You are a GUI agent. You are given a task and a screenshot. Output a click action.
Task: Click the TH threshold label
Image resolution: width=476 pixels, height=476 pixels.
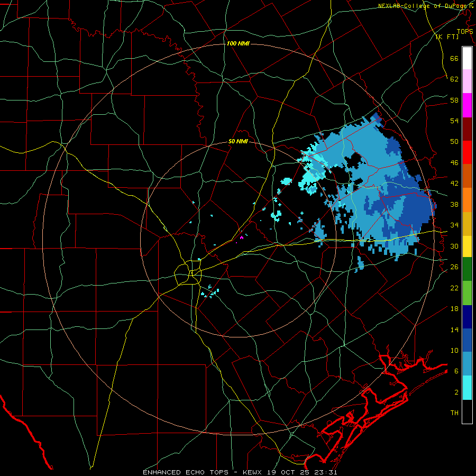(454, 413)
